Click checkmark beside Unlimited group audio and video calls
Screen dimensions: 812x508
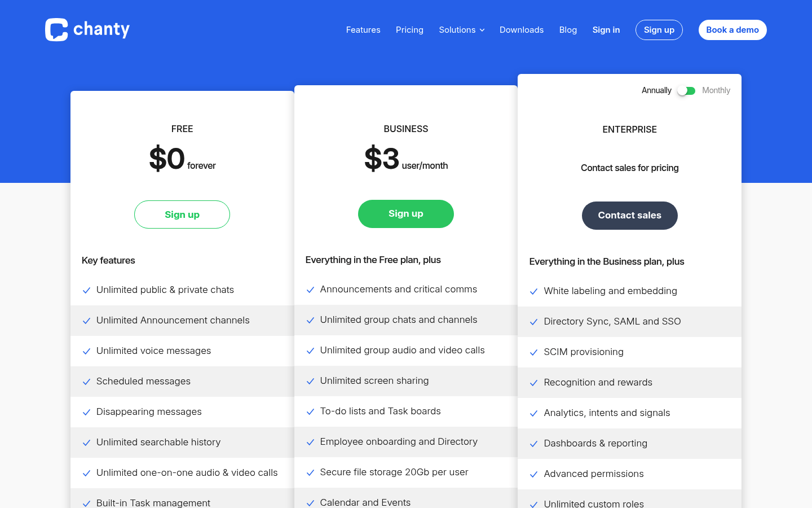point(310,351)
